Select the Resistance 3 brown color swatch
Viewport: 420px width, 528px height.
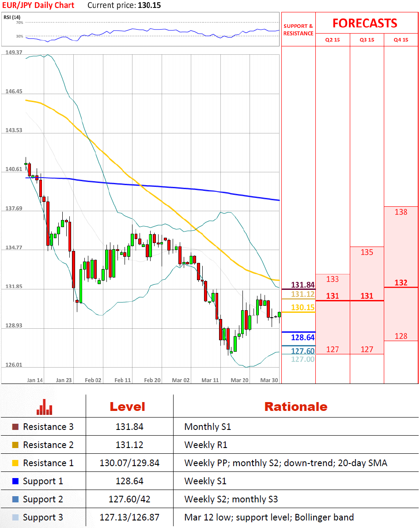pyautogui.click(x=15, y=427)
